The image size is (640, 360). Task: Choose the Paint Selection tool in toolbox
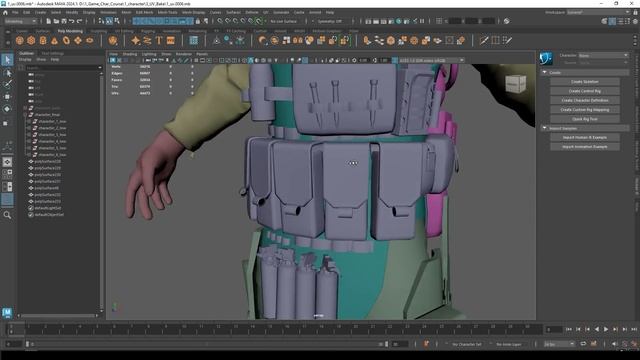pyautogui.click(x=7, y=84)
